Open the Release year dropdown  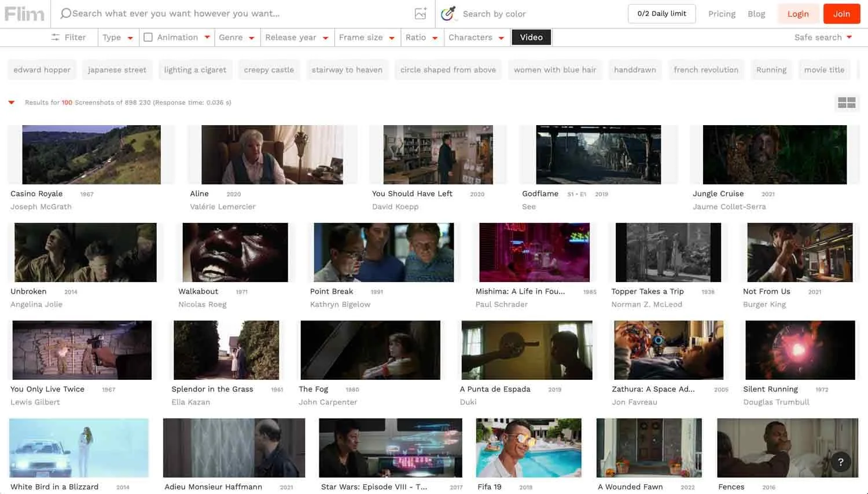pyautogui.click(x=297, y=37)
